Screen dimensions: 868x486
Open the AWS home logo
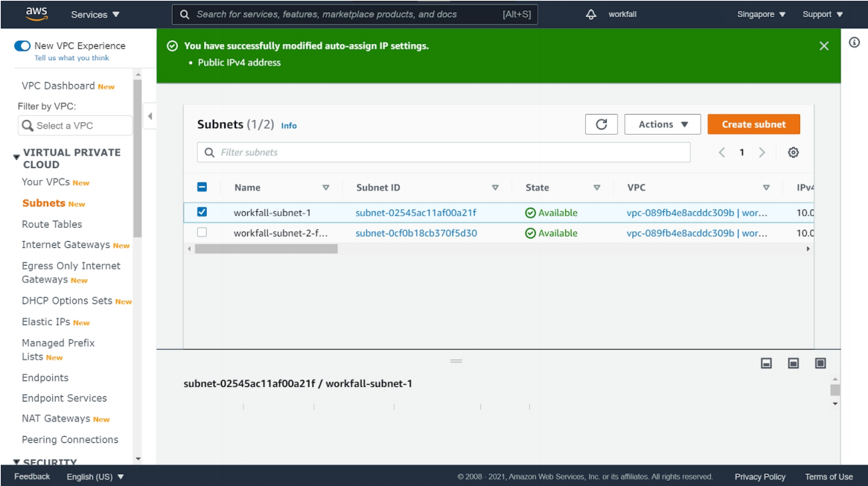click(x=36, y=14)
